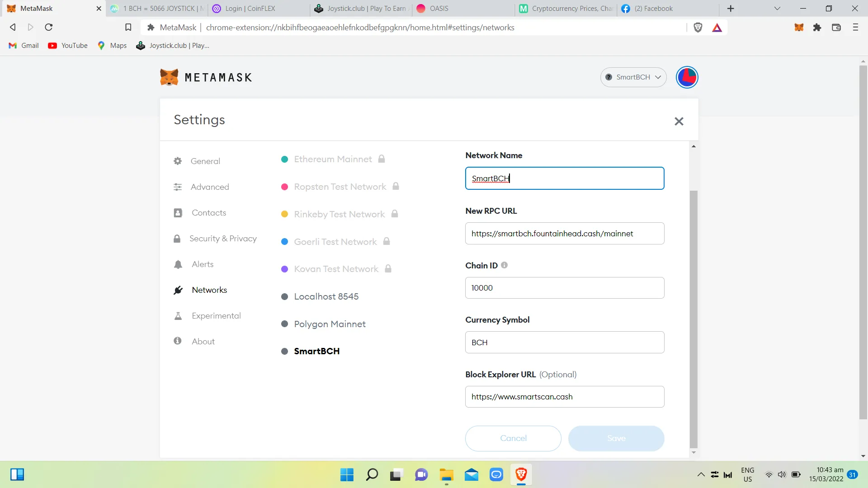
Task: Click the settings panel vertical scrollbar
Action: click(x=693, y=319)
